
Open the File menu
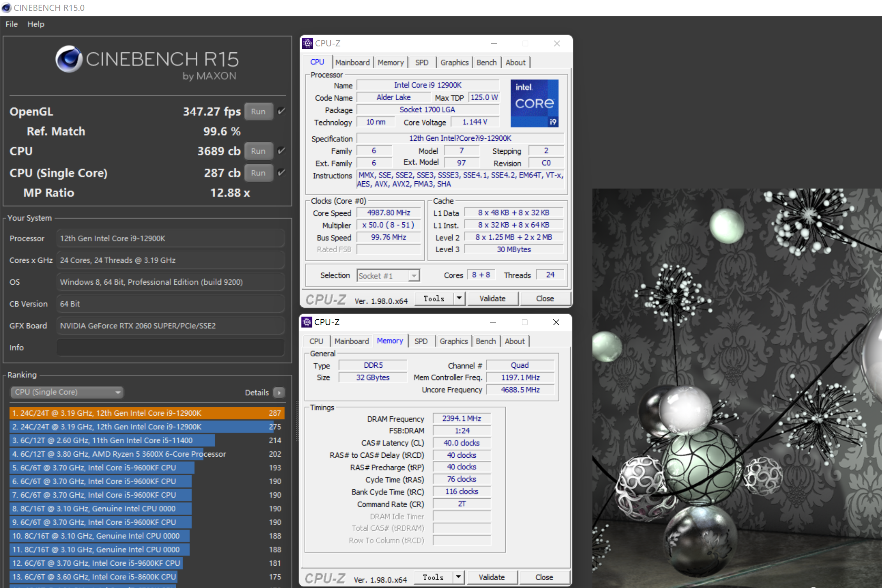point(11,24)
